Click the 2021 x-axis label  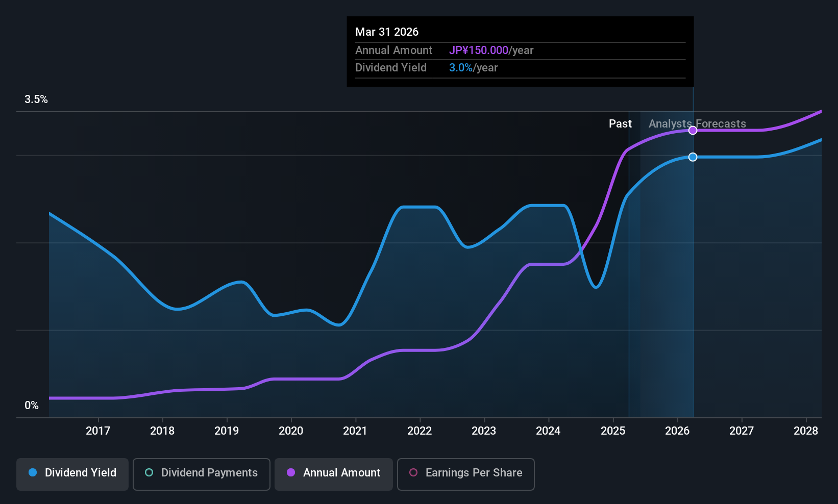355,431
